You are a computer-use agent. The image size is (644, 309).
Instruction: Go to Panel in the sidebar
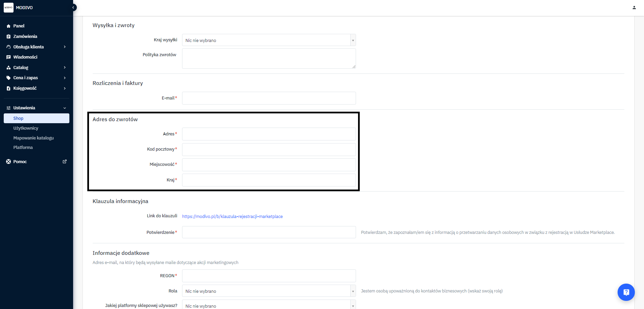coord(19,26)
